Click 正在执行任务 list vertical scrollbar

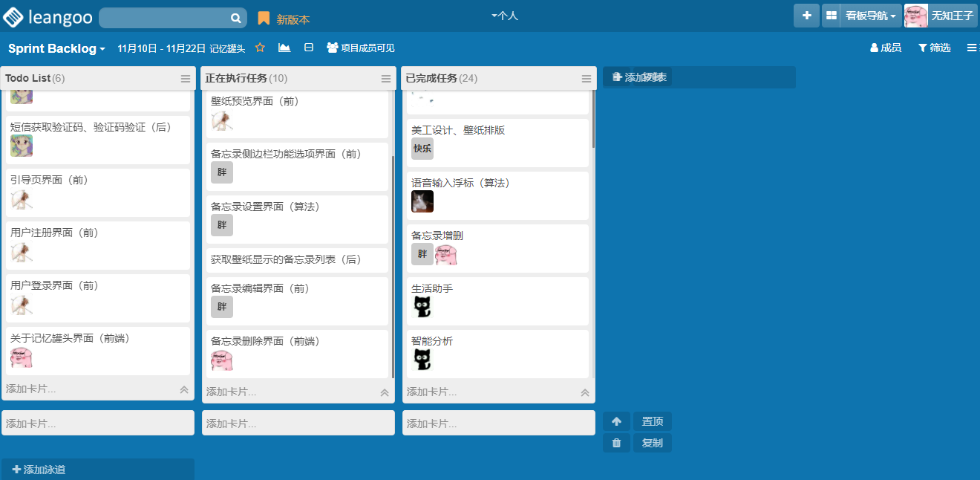coord(393,266)
